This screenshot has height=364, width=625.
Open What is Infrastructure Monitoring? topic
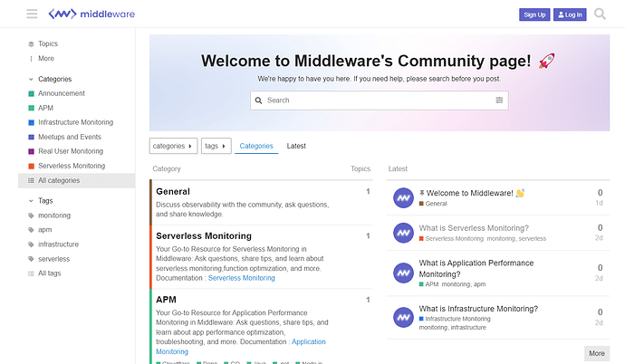click(x=478, y=309)
